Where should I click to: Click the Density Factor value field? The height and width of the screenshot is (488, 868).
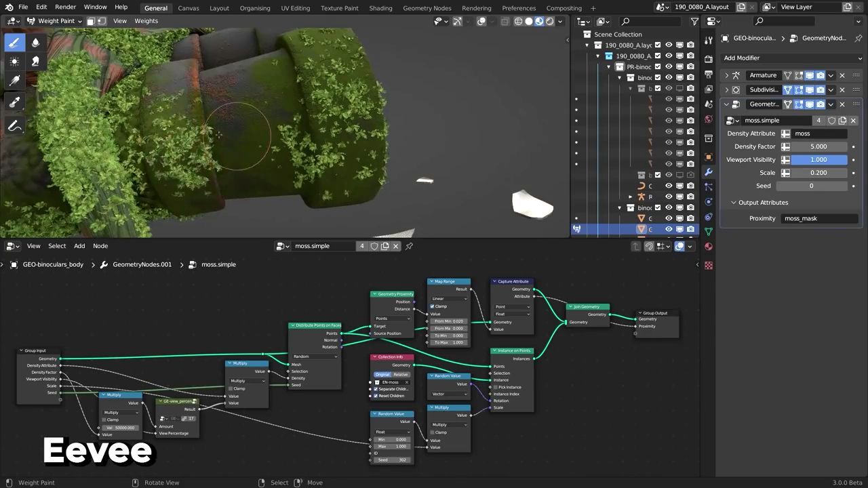(x=818, y=146)
